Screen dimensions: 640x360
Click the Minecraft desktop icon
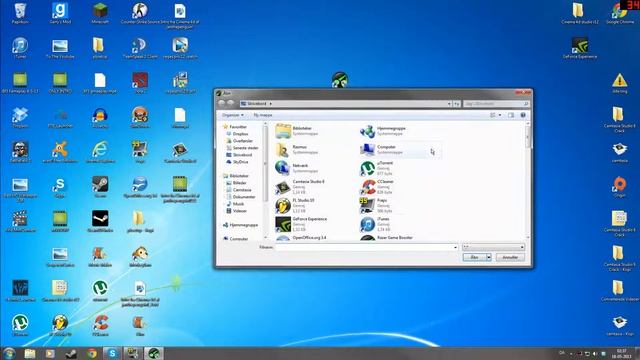100,13
